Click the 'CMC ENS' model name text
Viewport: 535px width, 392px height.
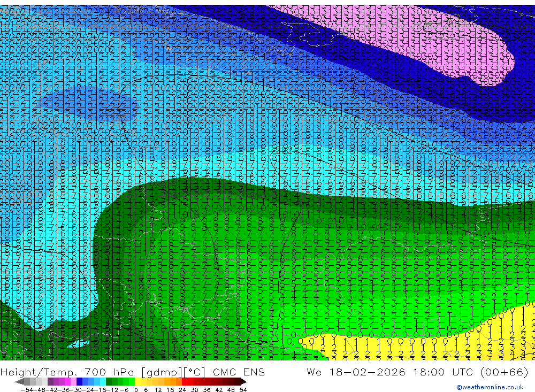pyautogui.click(x=239, y=372)
